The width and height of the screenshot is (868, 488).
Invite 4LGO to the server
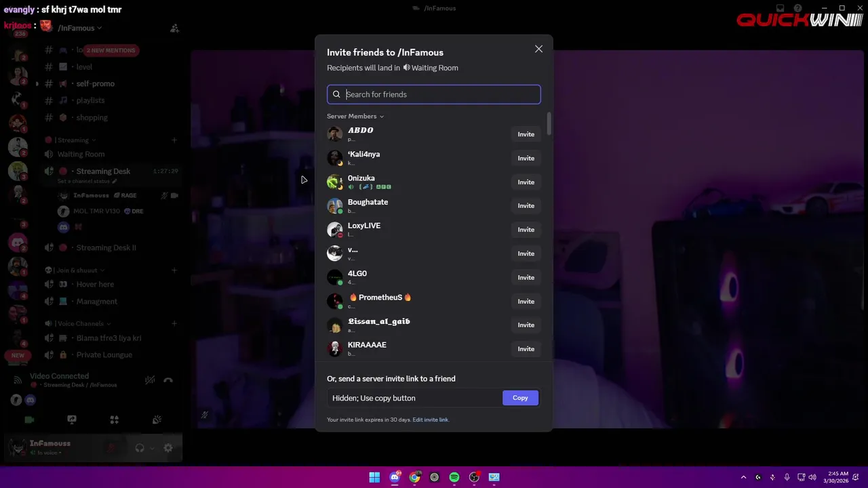526,277
